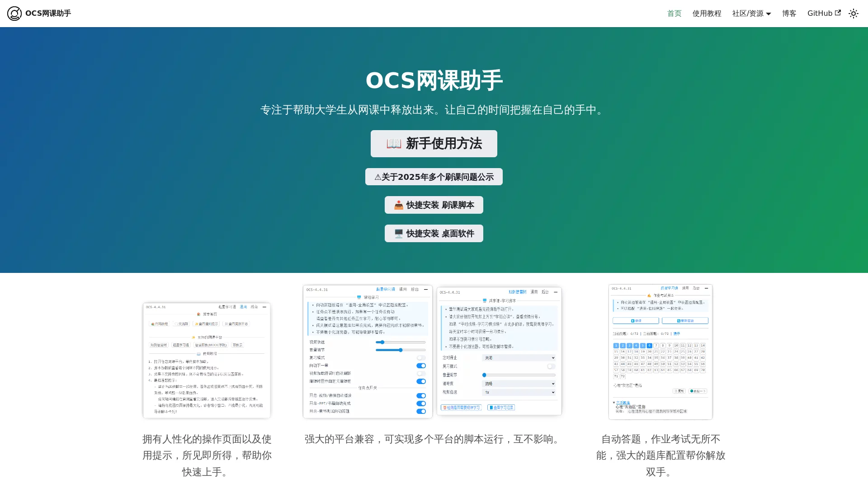Screen dimensions: 868x488
Task: Open the 定时停止 dropdown in the 知到智慧树 panel
Action: (x=518, y=357)
